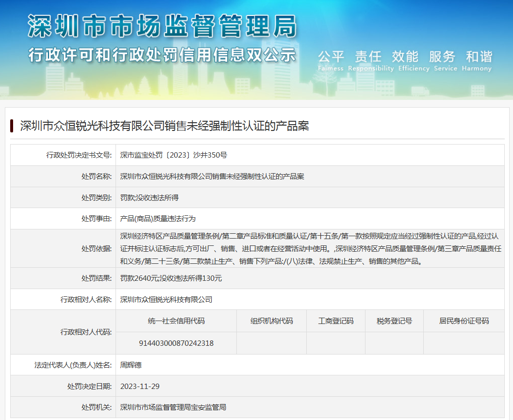The image size is (513, 420).
Task: Click the 处罚事由 label
Action: tap(97, 219)
